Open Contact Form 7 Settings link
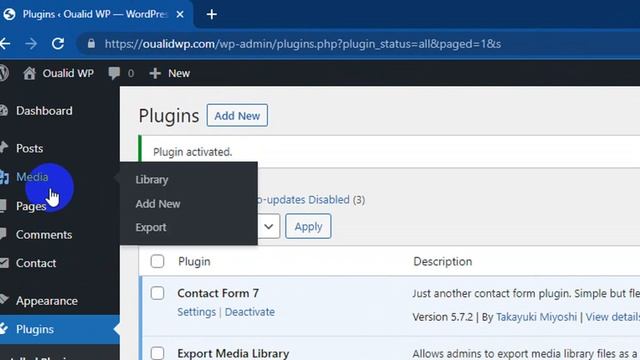Screen dimensions: 640x360 point(196,312)
